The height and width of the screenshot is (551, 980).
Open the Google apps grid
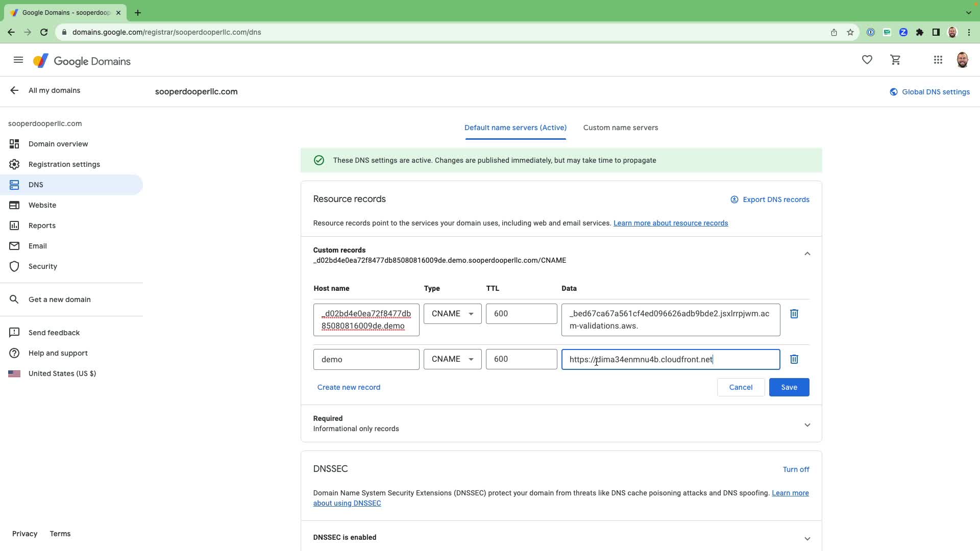pos(938,60)
